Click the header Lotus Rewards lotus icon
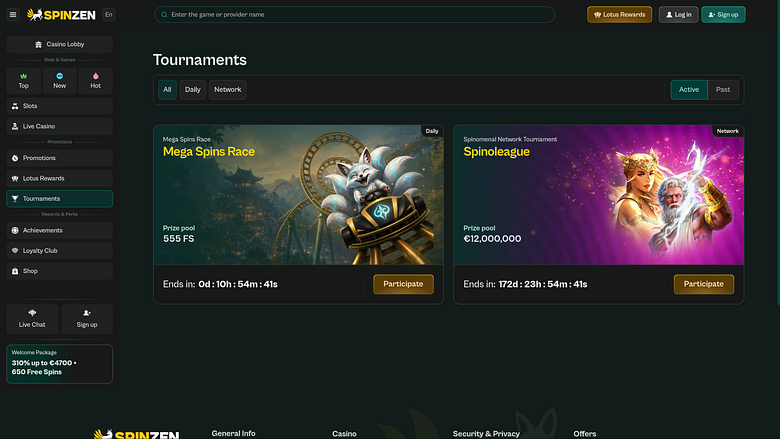The width and height of the screenshot is (780, 439). click(597, 15)
